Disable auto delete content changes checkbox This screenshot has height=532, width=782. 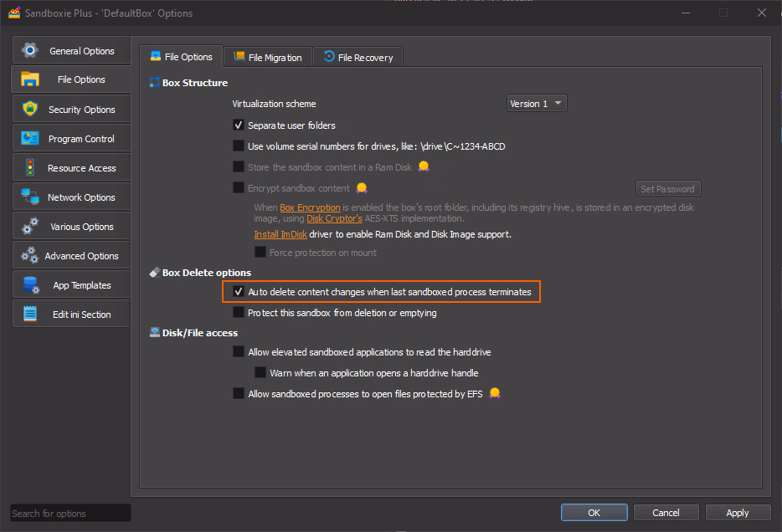[239, 292]
